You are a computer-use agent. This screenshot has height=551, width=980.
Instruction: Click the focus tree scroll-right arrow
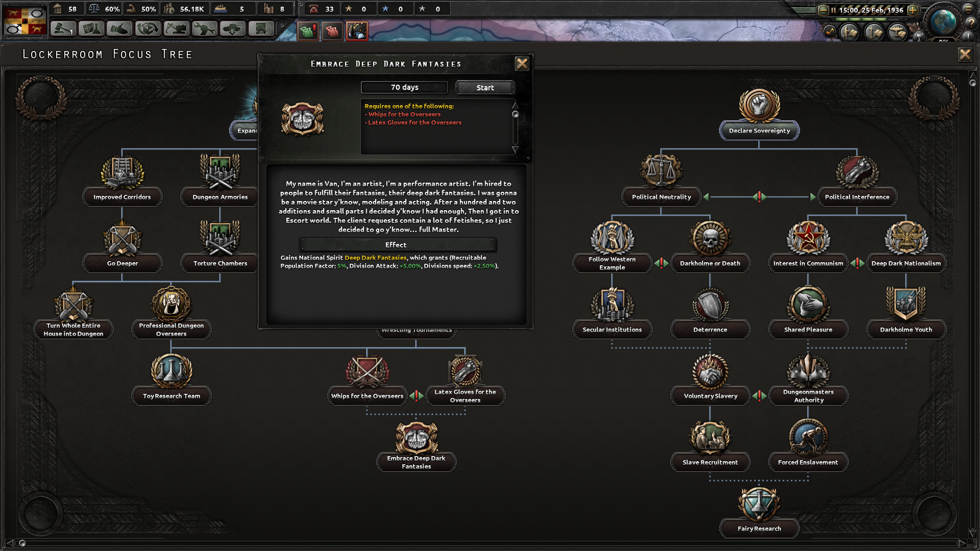click(x=962, y=543)
